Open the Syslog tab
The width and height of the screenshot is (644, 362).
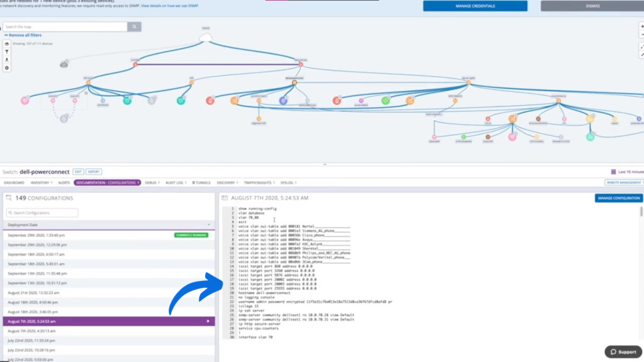click(x=288, y=183)
